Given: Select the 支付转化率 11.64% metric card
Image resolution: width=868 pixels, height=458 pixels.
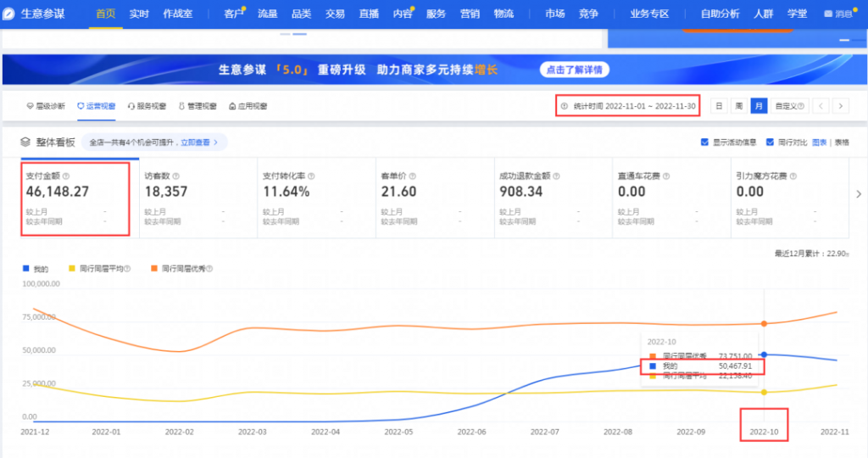Looking at the screenshot, I should click(x=317, y=198).
